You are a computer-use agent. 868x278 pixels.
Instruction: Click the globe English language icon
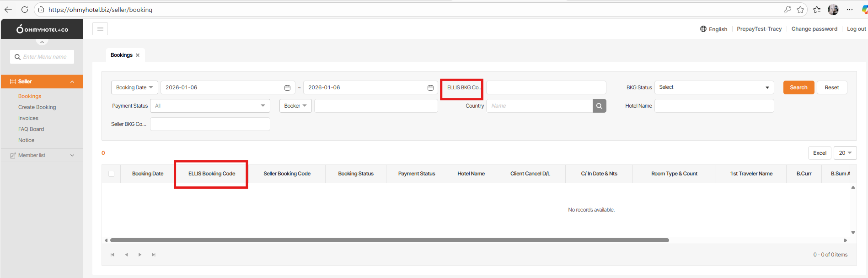pyautogui.click(x=703, y=29)
